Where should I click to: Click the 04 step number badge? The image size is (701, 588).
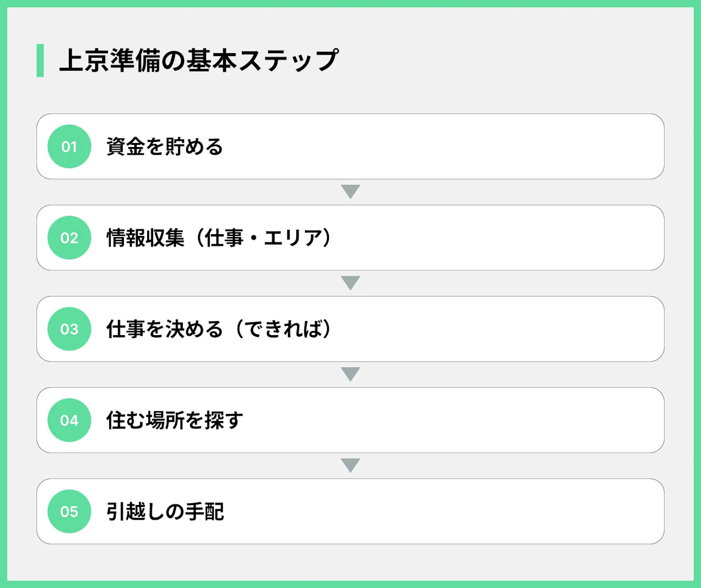(69, 420)
